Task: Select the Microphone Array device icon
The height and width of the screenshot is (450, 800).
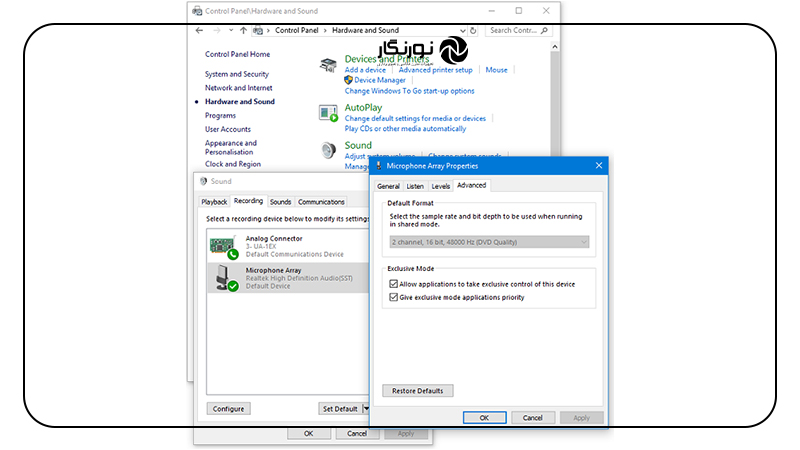Action: [x=223, y=277]
